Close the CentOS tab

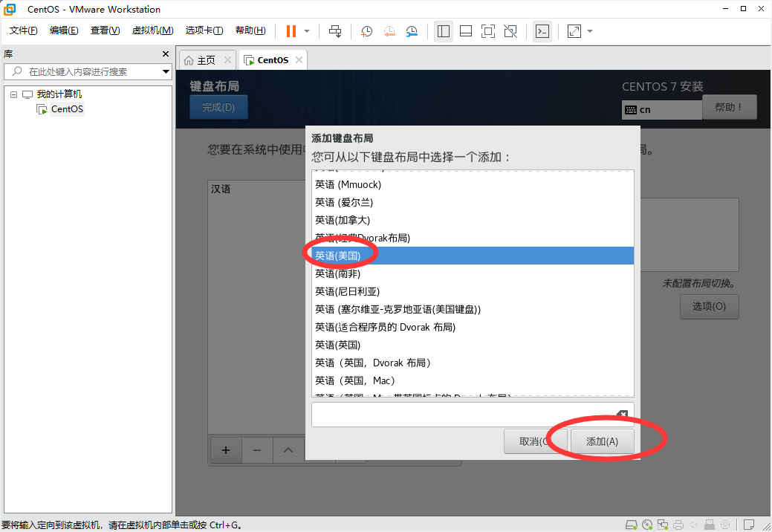click(299, 60)
